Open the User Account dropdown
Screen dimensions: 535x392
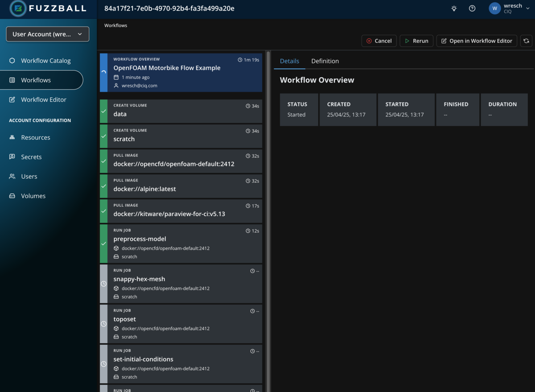point(47,34)
